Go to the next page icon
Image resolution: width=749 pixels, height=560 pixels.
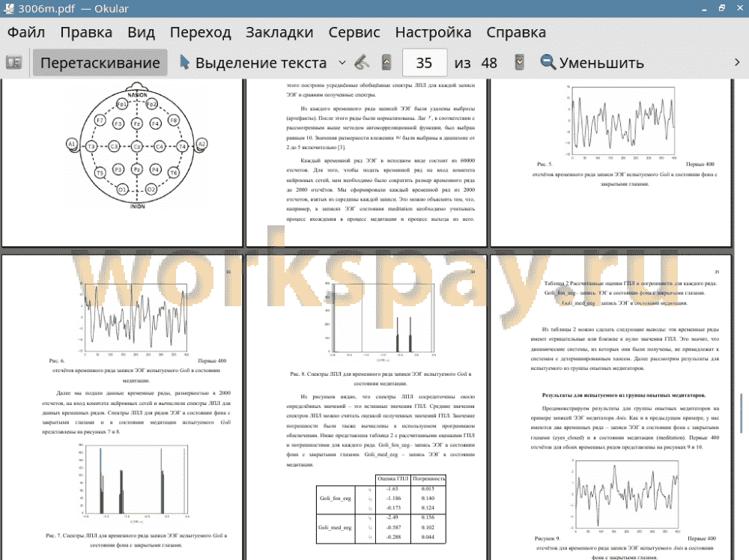click(x=519, y=63)
